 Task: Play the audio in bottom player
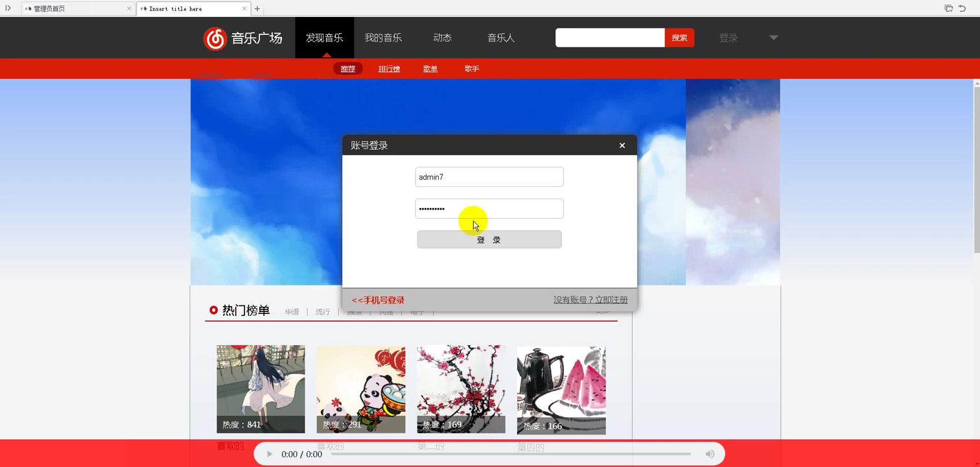pos(270,454)
